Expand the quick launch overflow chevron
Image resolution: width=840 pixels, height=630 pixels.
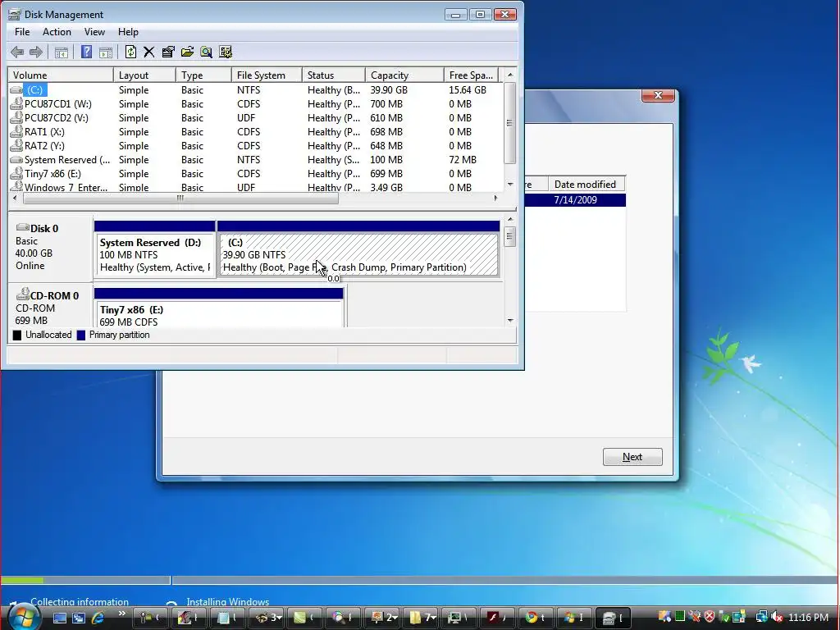121,614
